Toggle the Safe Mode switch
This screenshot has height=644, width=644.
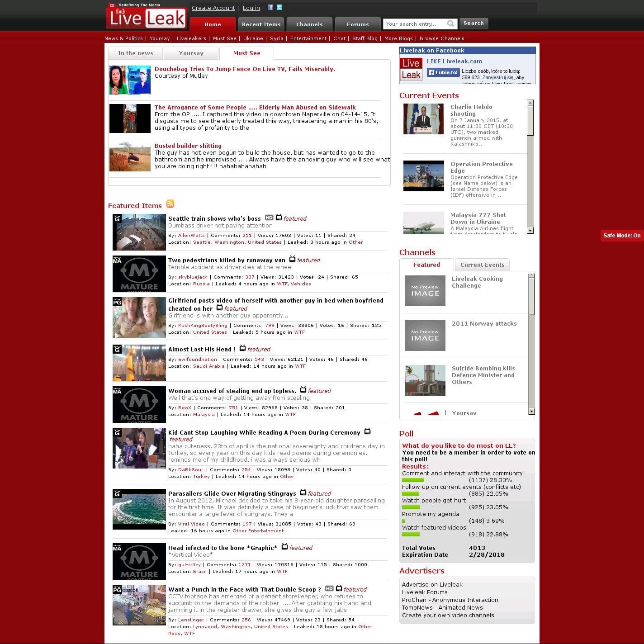pyautogui.click(x=622, y=236)
